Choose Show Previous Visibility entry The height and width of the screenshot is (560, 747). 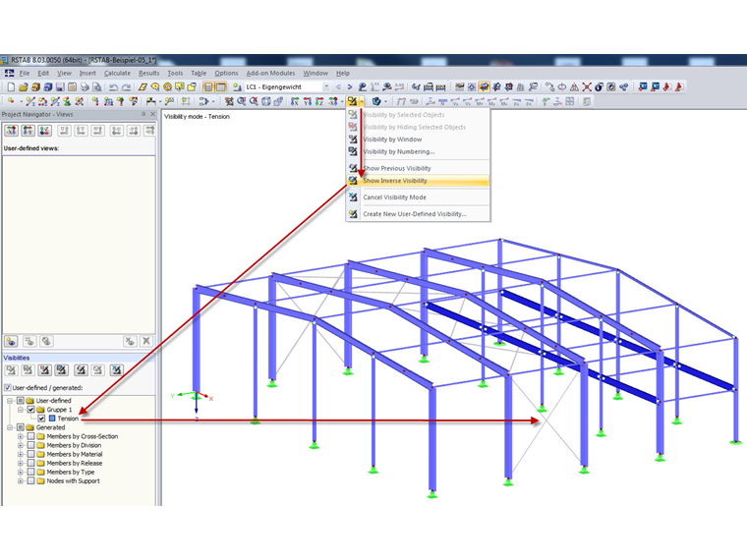[418, 168]
